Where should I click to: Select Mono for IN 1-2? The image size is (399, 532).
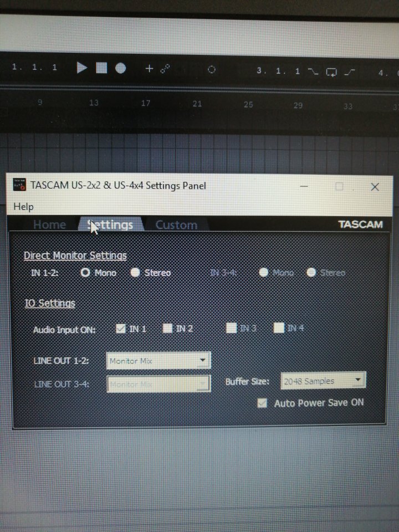85,272
